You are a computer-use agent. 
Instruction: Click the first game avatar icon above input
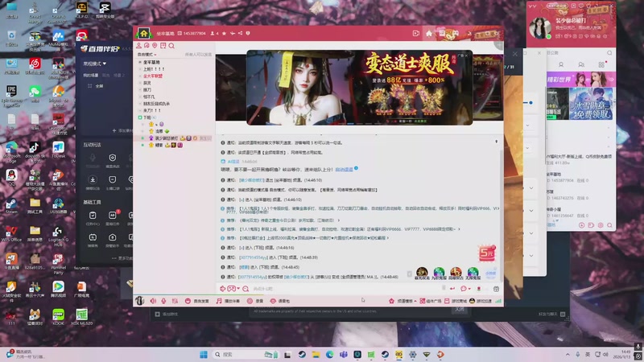422,273
